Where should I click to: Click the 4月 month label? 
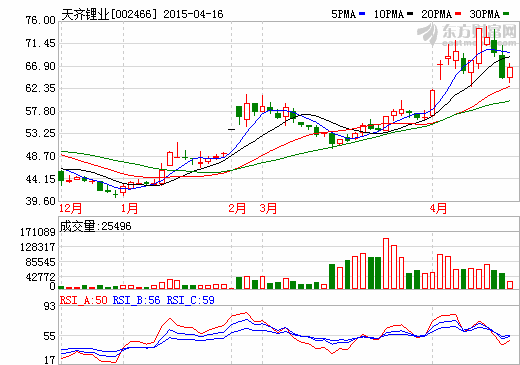(x=438, y=209)
